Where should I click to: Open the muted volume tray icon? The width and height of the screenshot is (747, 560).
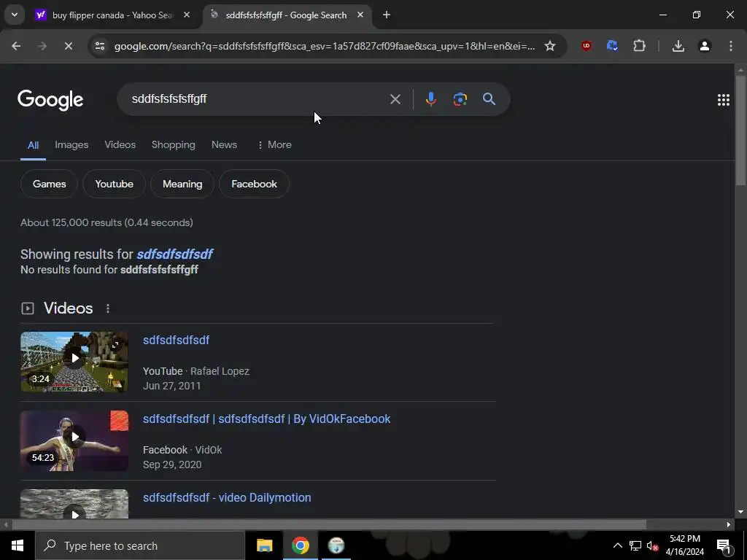tap(652, 545)
